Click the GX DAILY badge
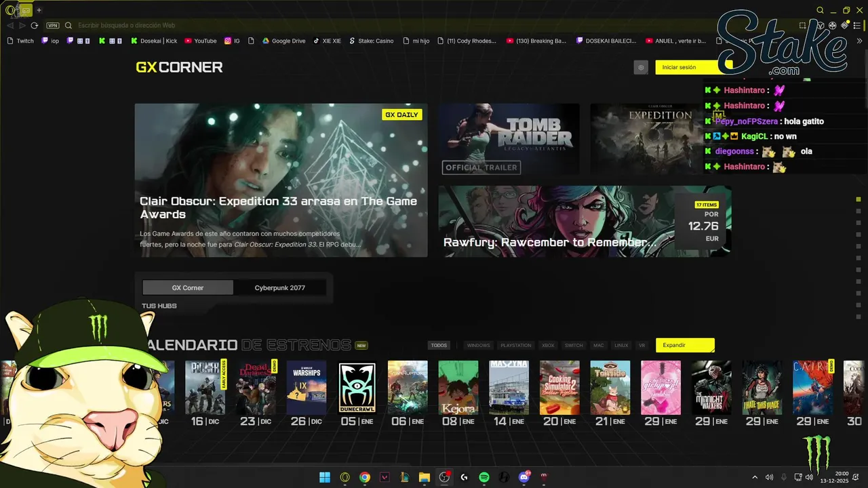Screen dimensions: 868x488 pos(402,115)
